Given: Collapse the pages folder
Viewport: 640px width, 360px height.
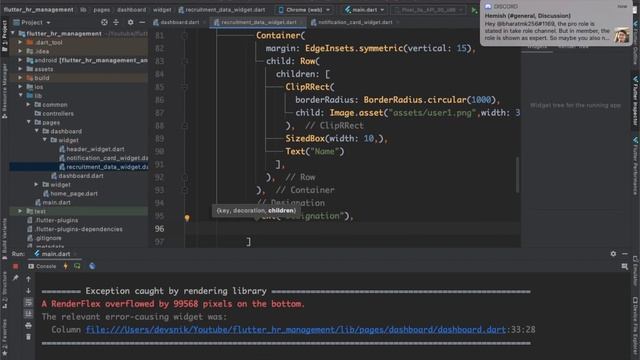Looking at the screenshot, I should (x=29, y=122).
